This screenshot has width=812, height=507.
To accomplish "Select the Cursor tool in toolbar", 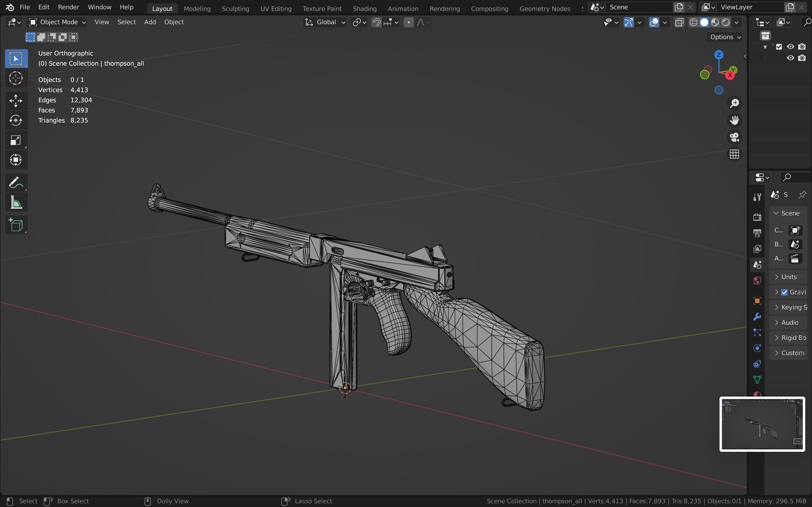I will click(x=16, y=79).
